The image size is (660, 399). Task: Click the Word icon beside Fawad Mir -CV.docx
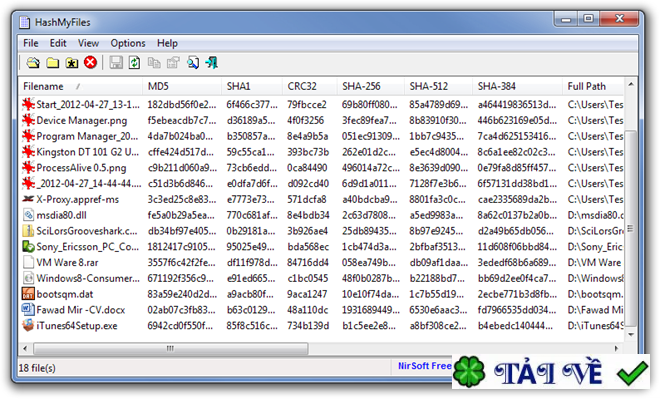pyautogui.click(x=28, y=310)
